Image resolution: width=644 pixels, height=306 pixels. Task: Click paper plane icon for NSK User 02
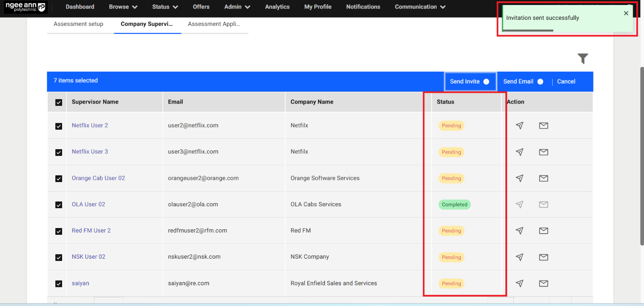pos(519,257)
